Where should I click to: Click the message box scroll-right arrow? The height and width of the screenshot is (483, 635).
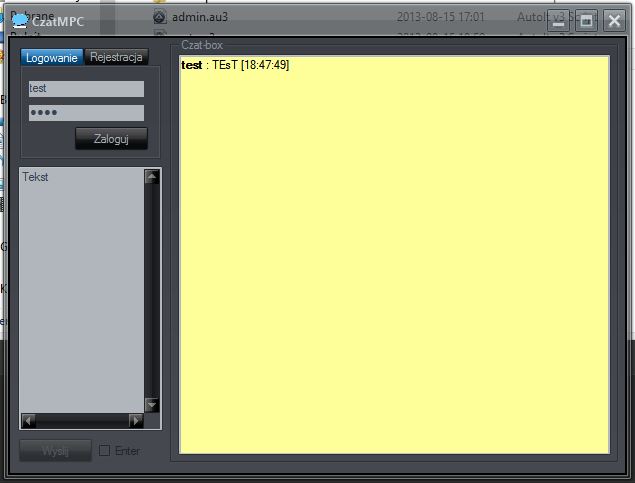[x=136, y=421]
